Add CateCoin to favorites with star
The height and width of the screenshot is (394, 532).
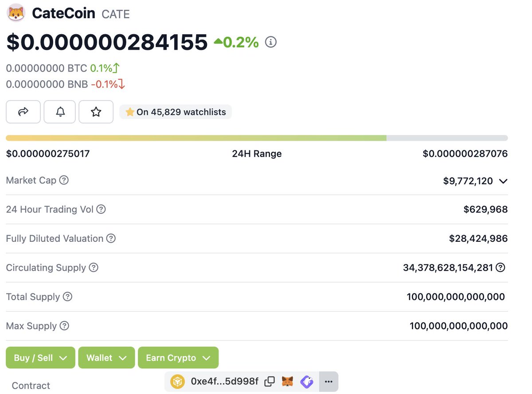click(x=96, y=112)
